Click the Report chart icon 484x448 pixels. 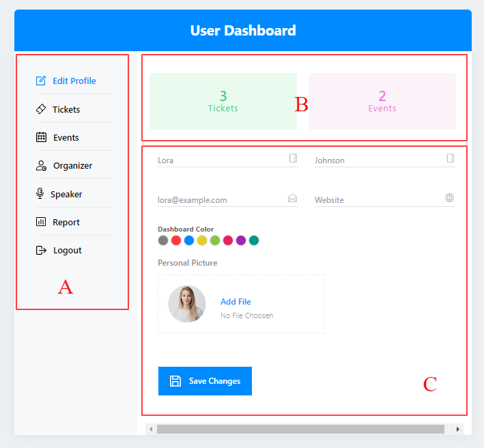tap(41, 222)
